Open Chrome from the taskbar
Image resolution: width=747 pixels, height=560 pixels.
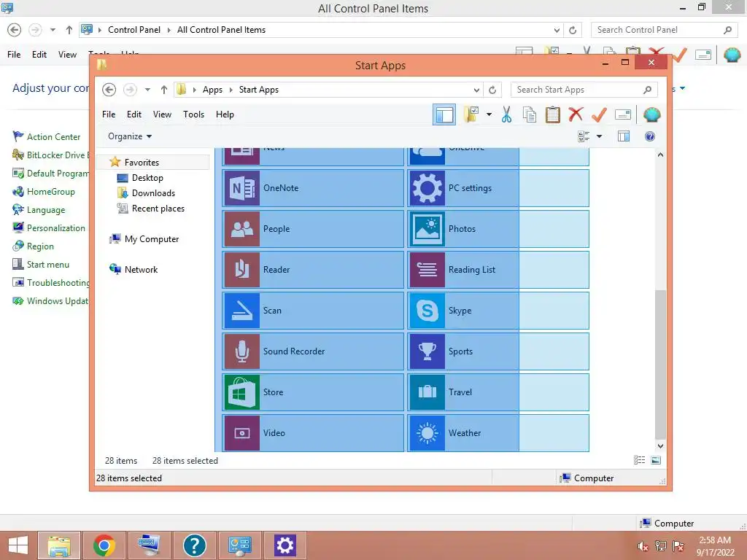pos(104,545)
